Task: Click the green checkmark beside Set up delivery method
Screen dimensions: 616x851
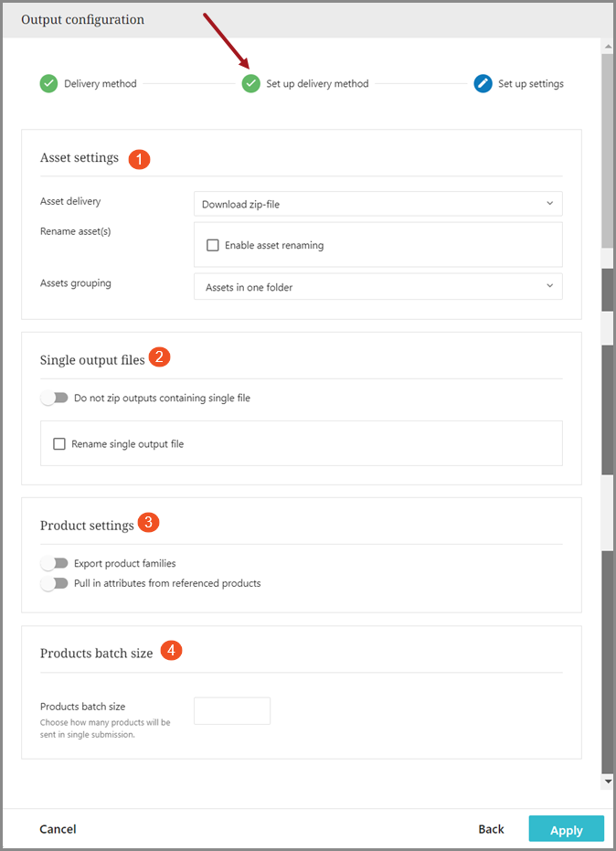Action: [x=251, y=84]
